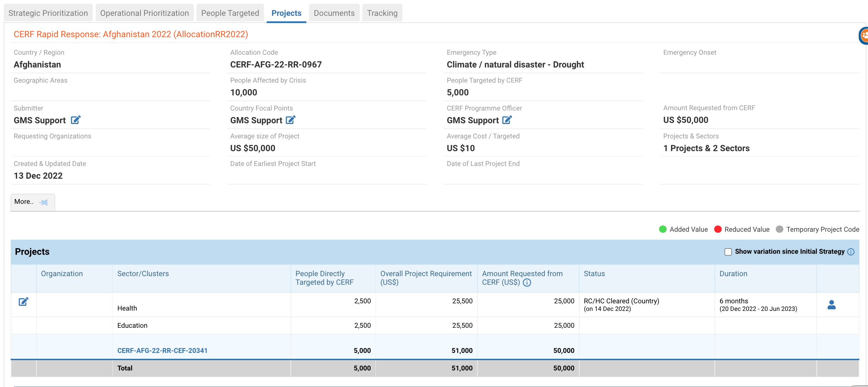The height and width of the screenshot is (387, 868).
Task: Click the Projects table title
Action: pyautogui.click(x=32, y=252)
